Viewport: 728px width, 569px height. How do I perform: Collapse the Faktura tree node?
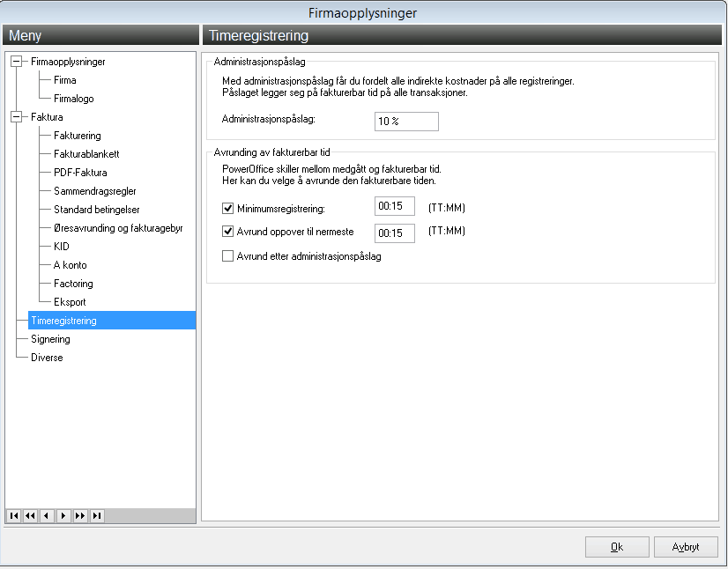(x=16, y=117)
